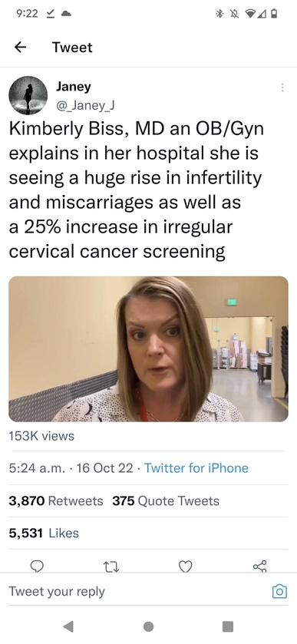297x644 pixels.
Task: Tap the retweet arrows icon
Action: (x=112, y=567)
